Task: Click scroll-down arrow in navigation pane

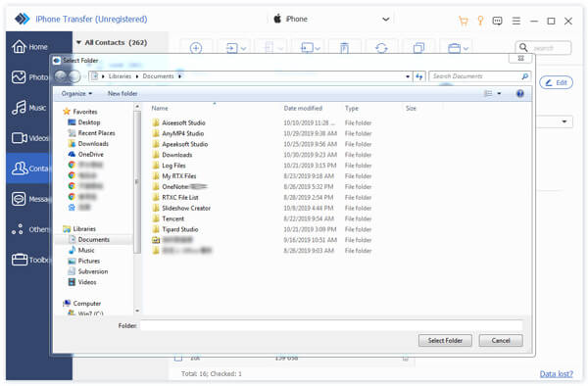Action: pyautogui.click(x=137, y=311)
